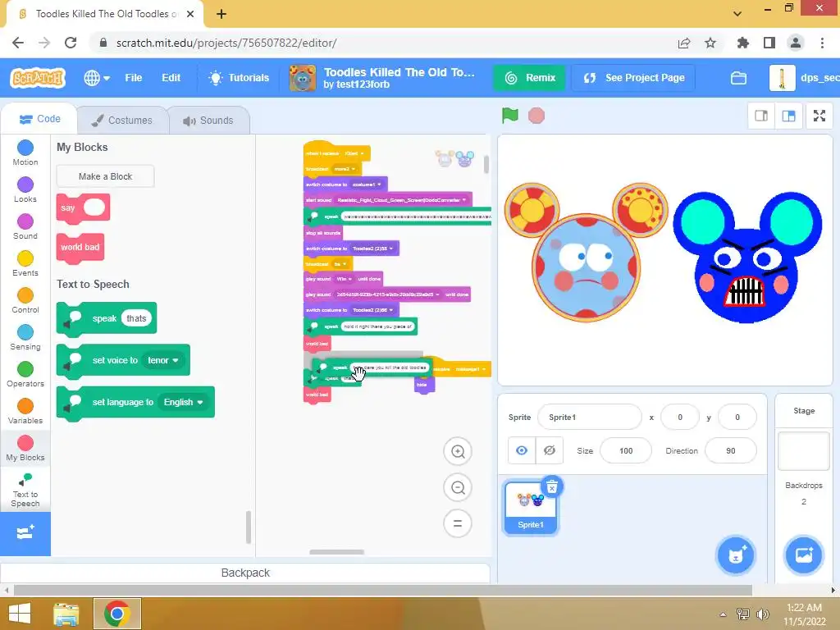840x630 pixels.
Task: Click the speak palette block's 'thats' text input
Action: click(136, 318)
